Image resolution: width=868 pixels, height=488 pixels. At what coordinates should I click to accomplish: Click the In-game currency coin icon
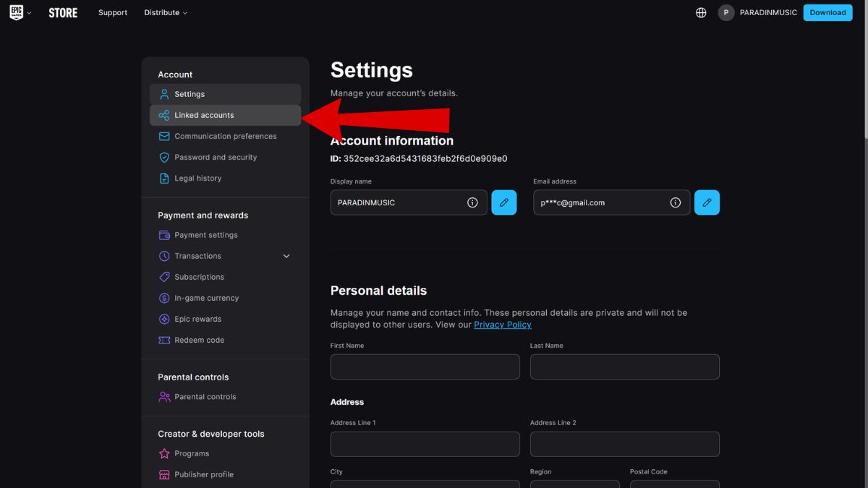coord(164,298)
